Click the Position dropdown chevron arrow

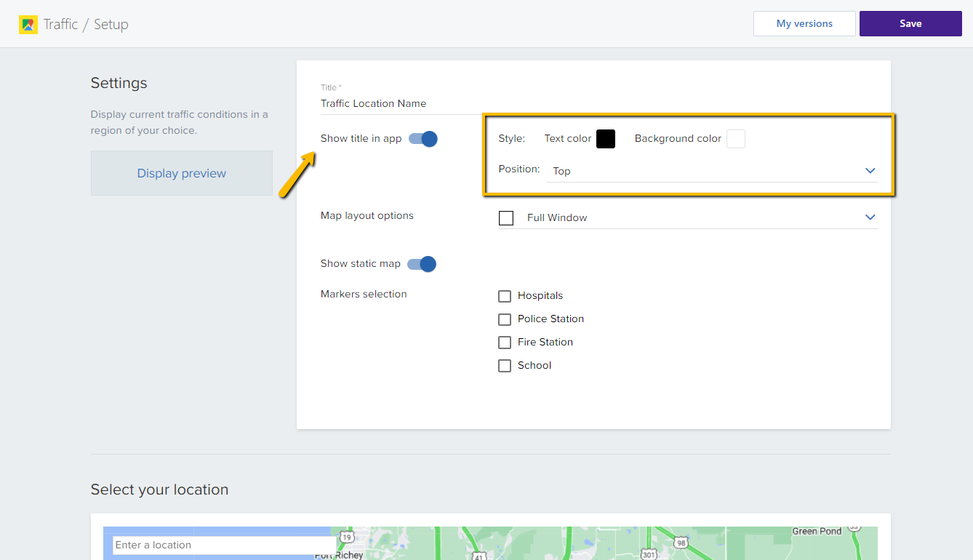point(870,171)
